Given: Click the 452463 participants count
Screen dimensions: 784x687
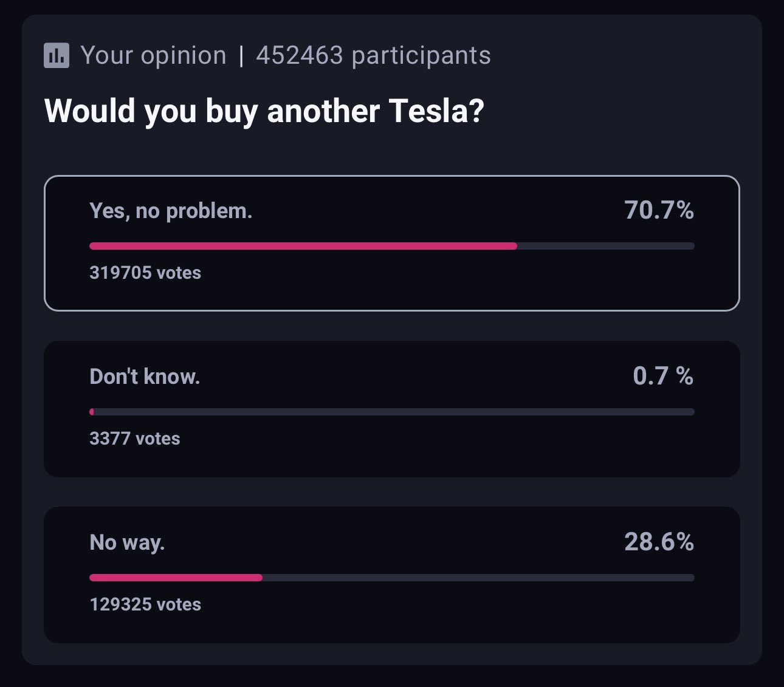Looking at the screenshot, I should point(373,55).
